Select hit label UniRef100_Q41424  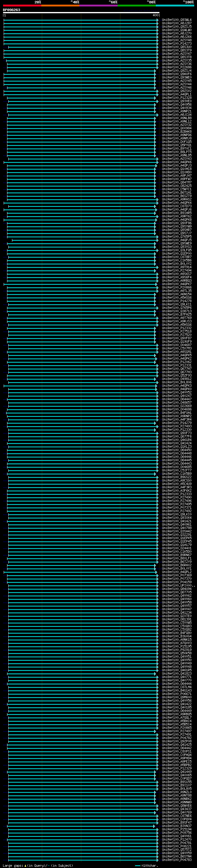pos(177,443)
